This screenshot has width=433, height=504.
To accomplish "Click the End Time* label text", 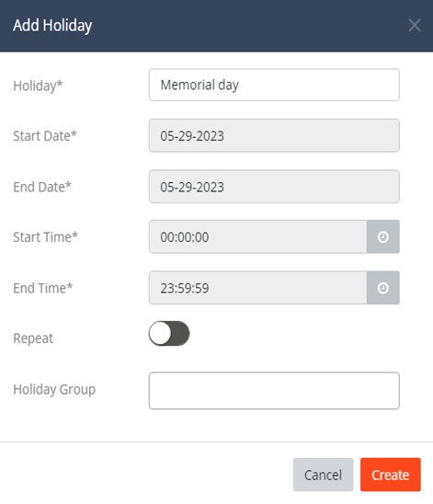I will 42,288.
